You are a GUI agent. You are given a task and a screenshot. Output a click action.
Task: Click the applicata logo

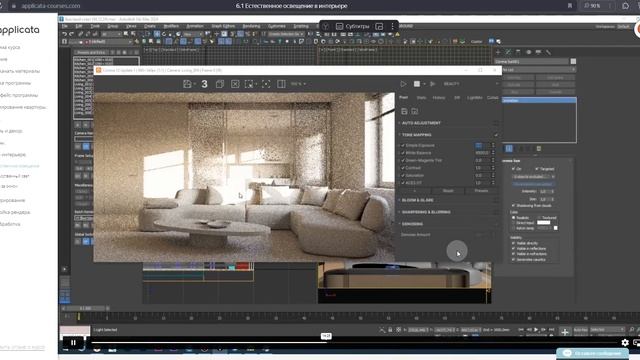coord(20,30)
